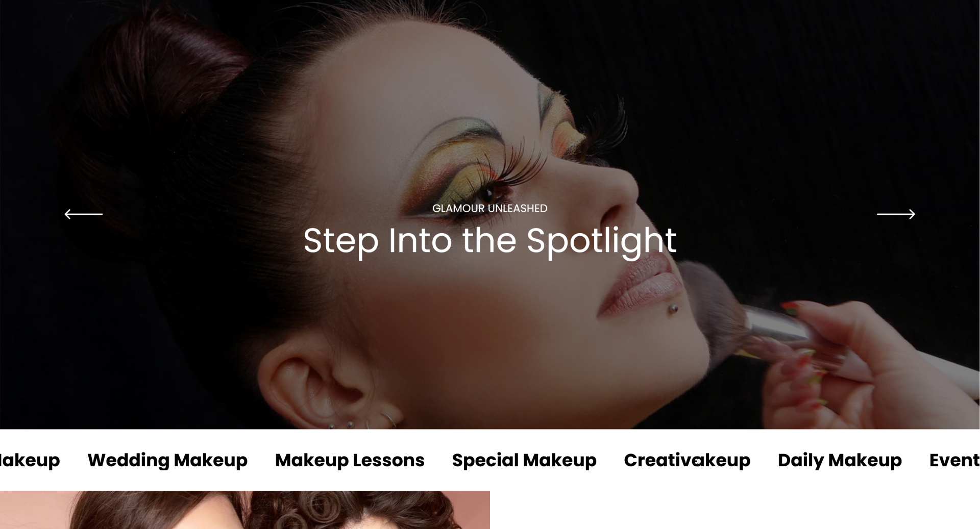Click the "GLAMOUR UNLEASHED" subtitle text
Image resolution: width=980 pixels, height=529 pixels.
(490, 208)
